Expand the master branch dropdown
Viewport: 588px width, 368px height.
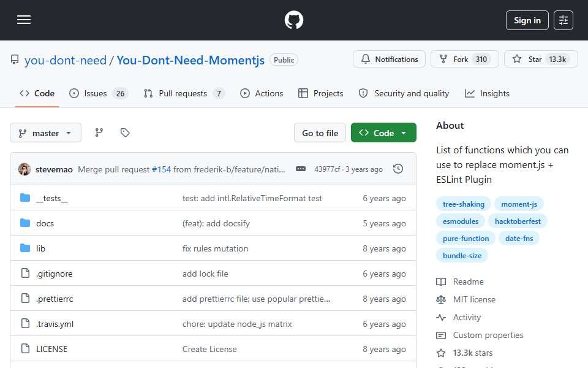click(x=45, y=133)
